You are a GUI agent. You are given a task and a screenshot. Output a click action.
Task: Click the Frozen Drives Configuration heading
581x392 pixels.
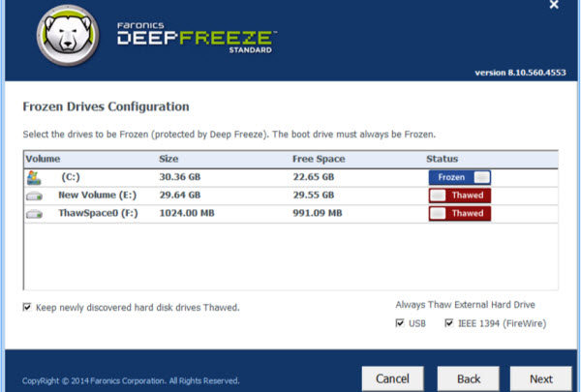(x=106, y=106)
